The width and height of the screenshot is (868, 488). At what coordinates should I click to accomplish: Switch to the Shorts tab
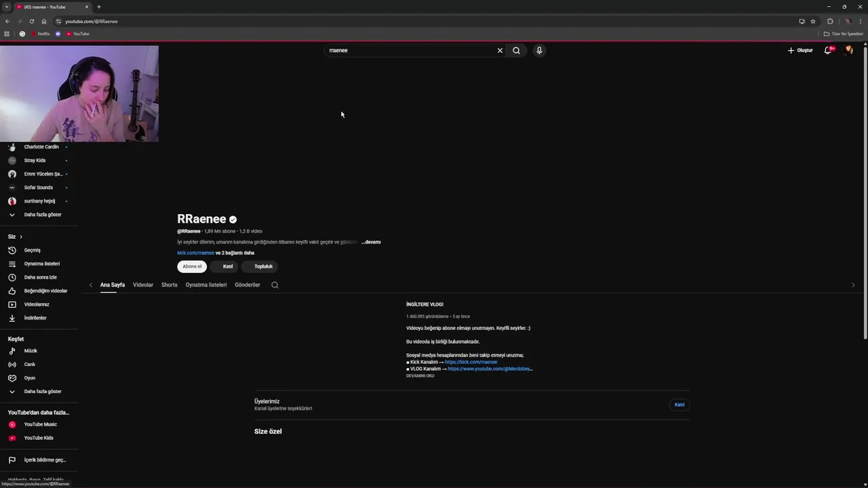point(170,285)
